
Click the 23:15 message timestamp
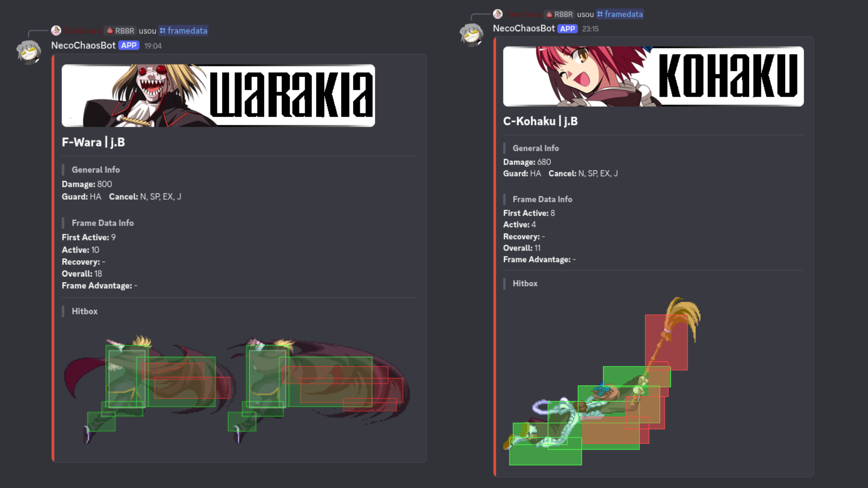[590, 29]
